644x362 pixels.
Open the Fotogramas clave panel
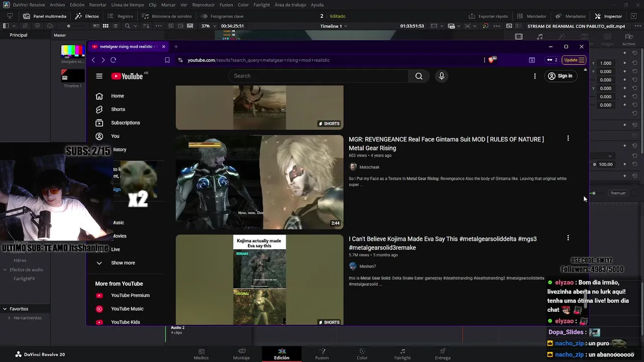(x=222, y=16)
